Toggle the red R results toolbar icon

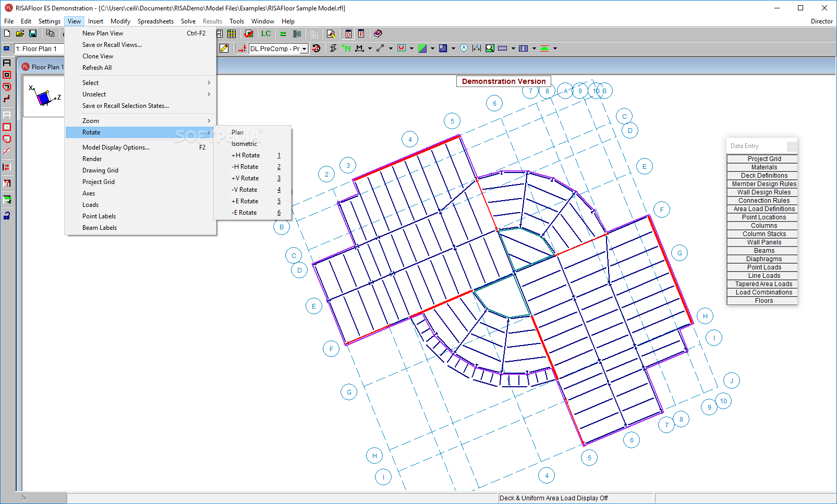point(361,34)
